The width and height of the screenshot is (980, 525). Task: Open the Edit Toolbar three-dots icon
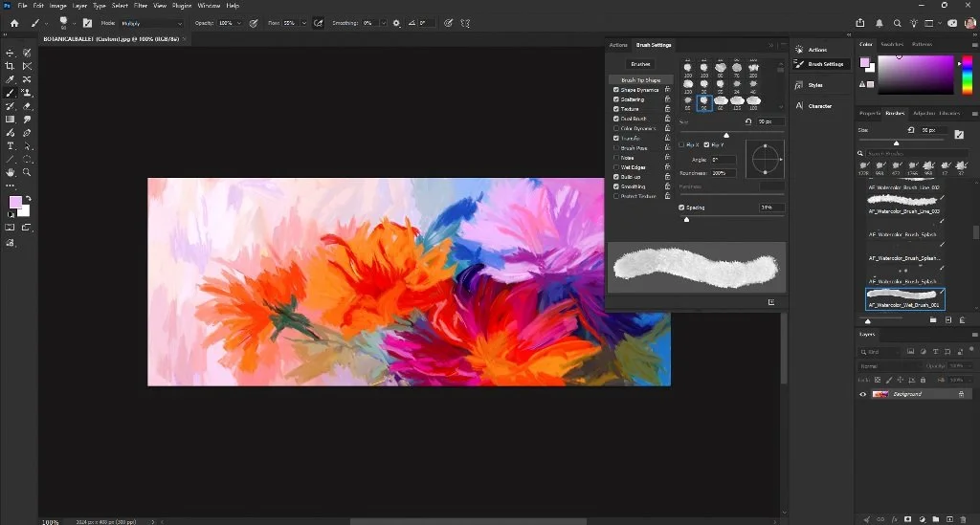click(10, 186)
